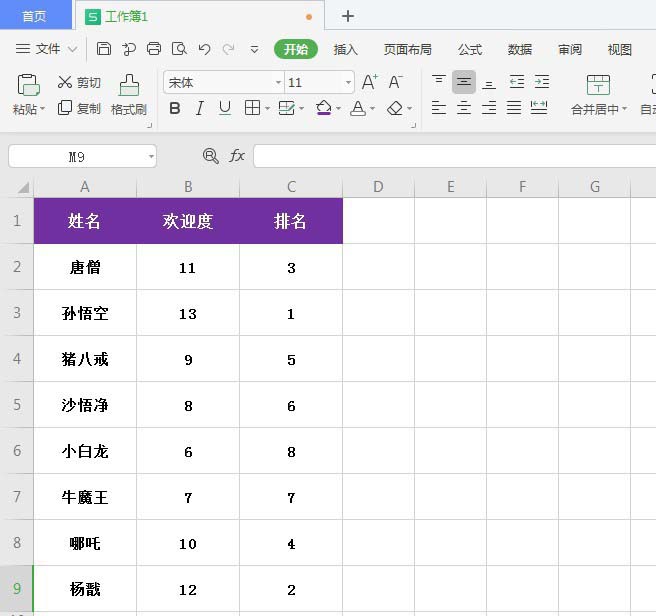The image size is (656, 616).
Task: Switch to the 审阅 tab
Action: click(x=570, y=49)
